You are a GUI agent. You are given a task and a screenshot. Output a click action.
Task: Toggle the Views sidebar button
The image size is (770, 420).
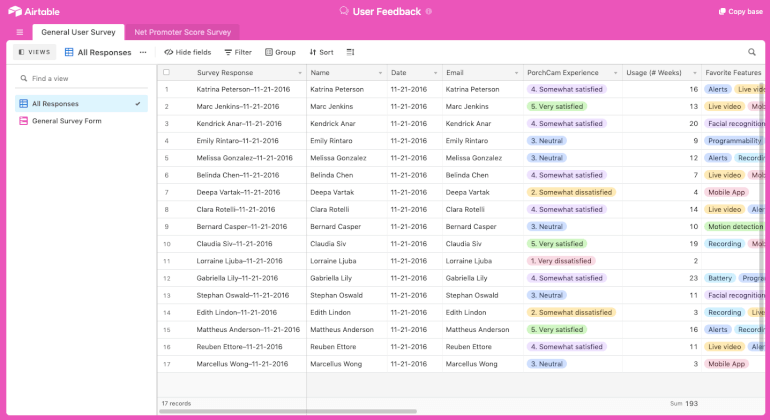[34, 52]
